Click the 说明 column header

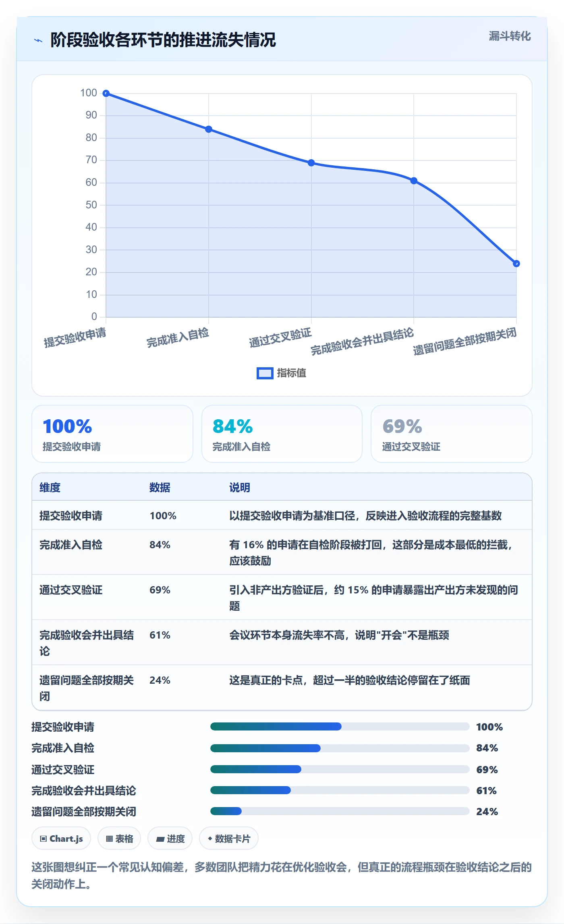coord(240,487)
